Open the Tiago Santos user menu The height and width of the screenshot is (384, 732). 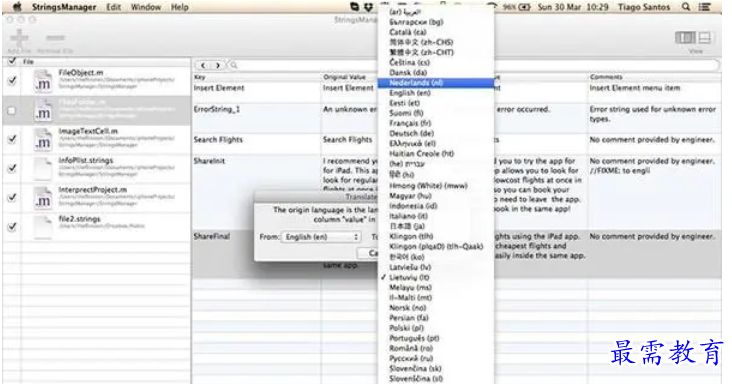click(644, 7)
